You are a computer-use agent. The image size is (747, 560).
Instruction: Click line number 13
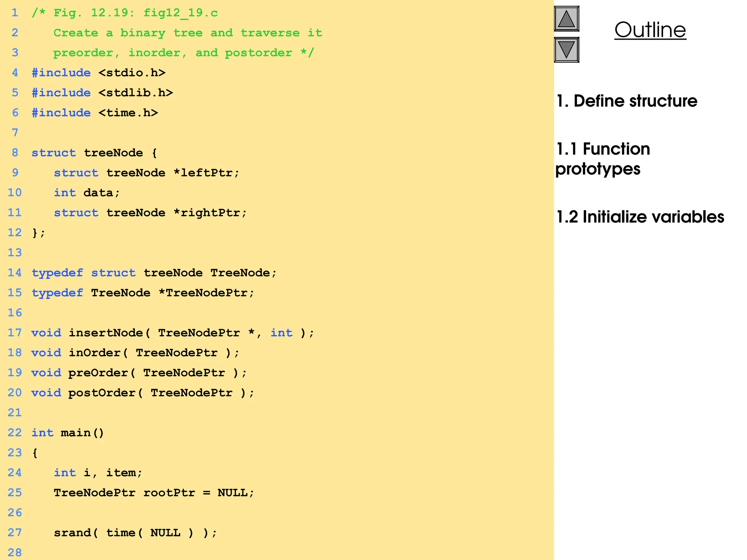(x=15, y=253)
